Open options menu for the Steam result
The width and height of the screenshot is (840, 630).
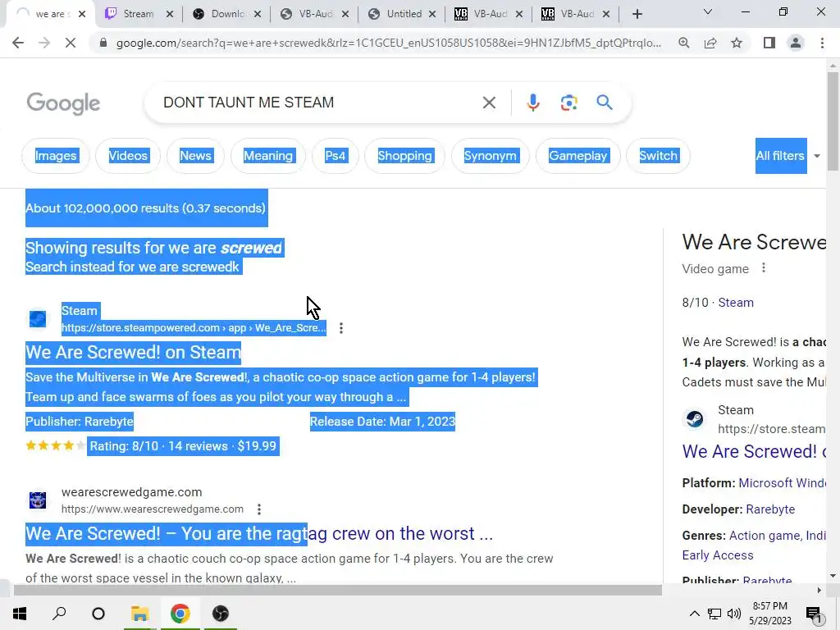(340, 328)
